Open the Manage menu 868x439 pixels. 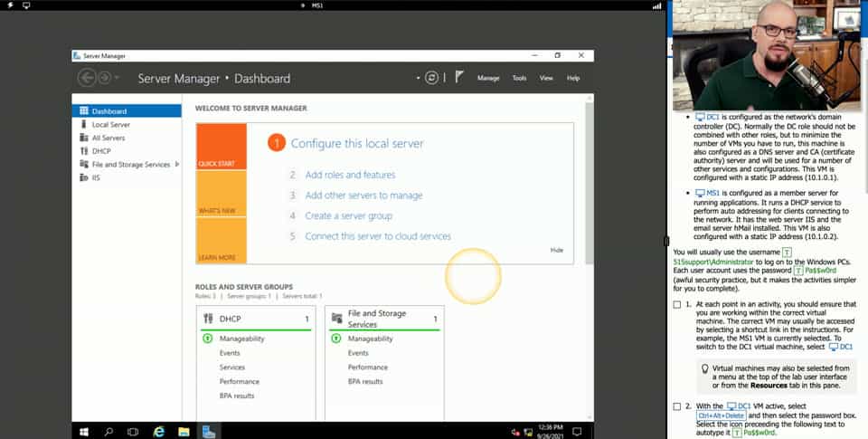(488, 79)
